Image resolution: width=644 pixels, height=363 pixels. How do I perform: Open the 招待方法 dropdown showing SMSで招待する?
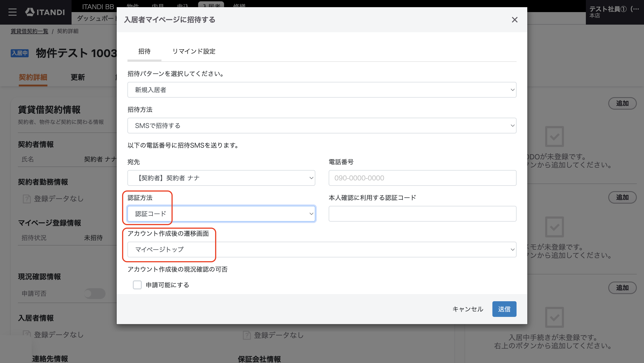(322, 126)
